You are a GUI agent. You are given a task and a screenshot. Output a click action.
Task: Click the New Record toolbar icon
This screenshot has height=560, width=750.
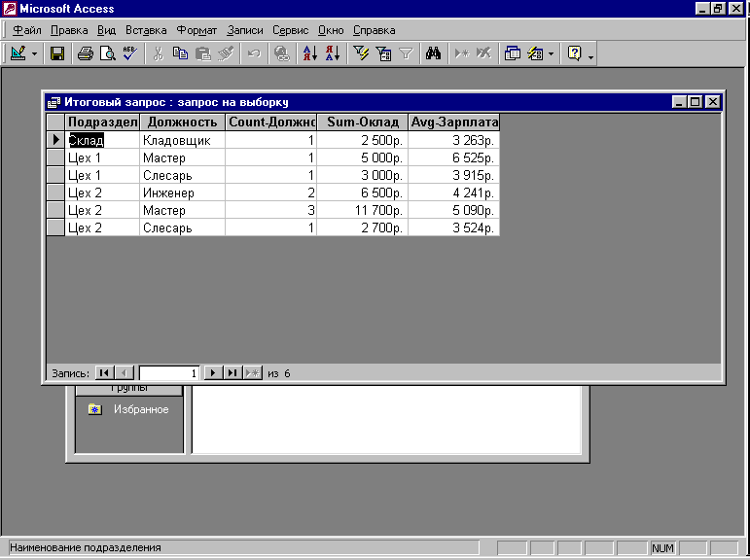(461, 53)
